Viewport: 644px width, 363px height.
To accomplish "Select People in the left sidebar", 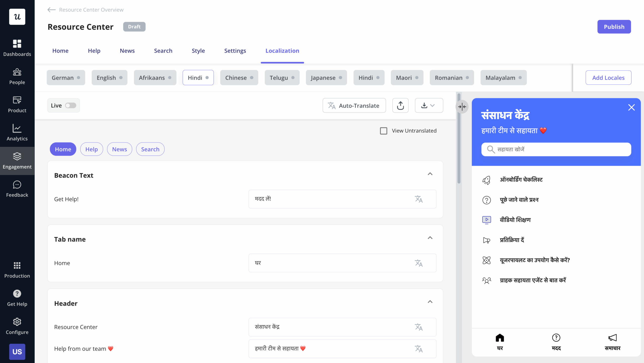I will [x=17, y=76].
